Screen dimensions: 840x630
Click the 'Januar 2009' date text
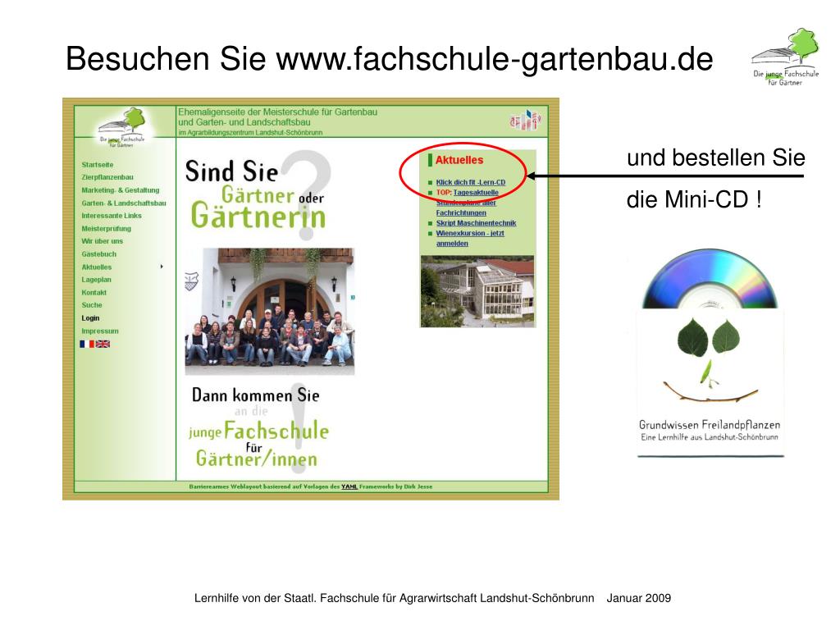[x=638, y=598]
